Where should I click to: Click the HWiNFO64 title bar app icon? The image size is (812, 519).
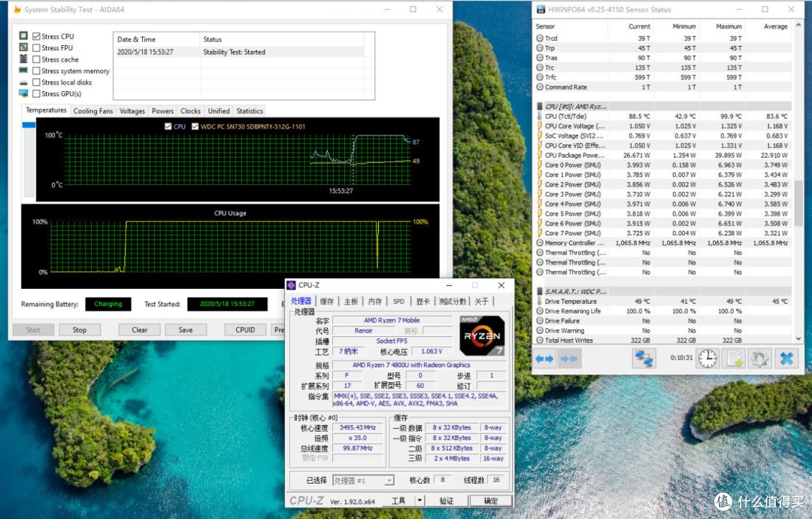tap(541, 9)
